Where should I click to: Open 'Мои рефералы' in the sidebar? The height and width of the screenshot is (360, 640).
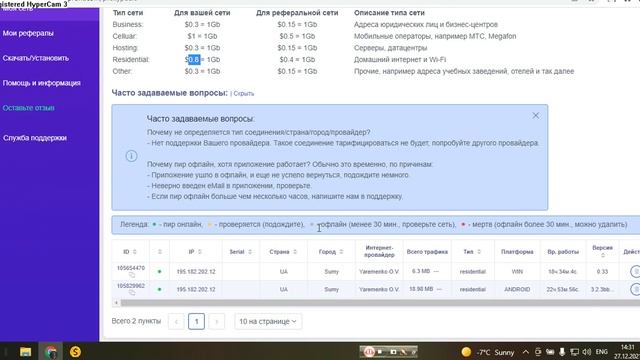28,33
